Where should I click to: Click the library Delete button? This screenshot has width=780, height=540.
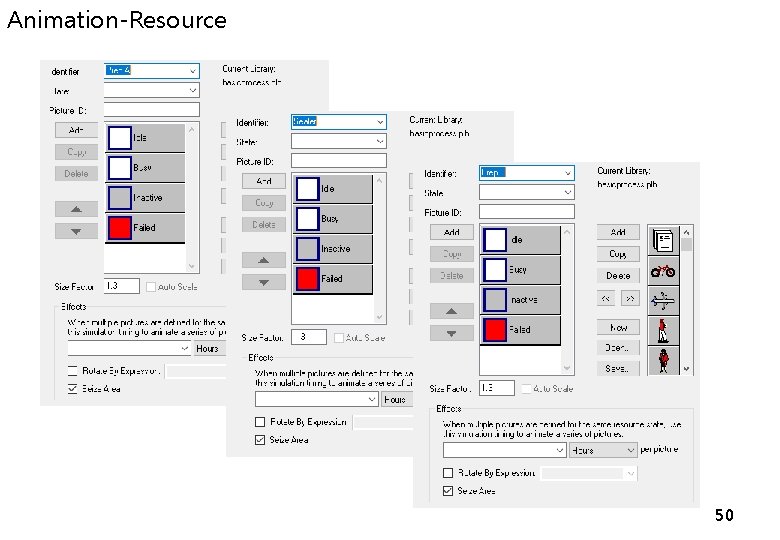(618, 275)
